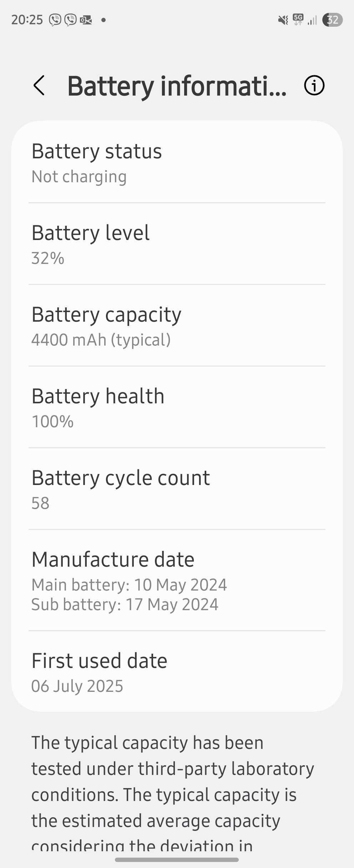Select the Battery capacity row

point(177,326)
